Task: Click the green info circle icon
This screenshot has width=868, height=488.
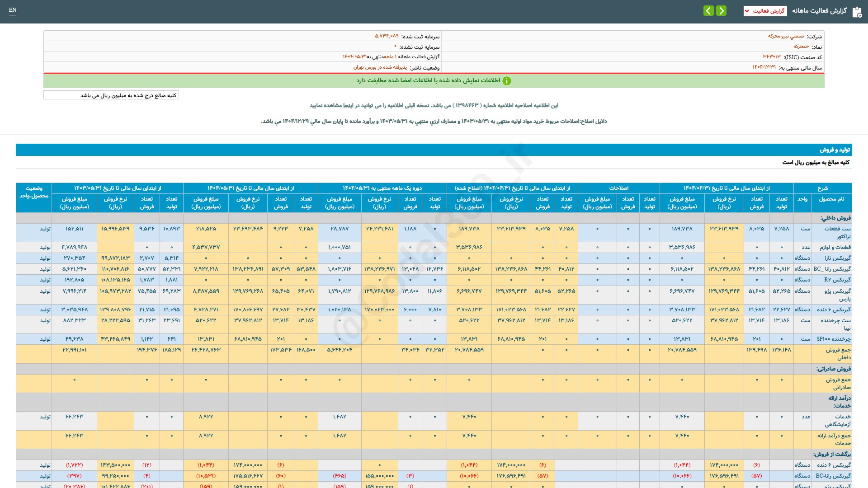Action: [507, 81]
